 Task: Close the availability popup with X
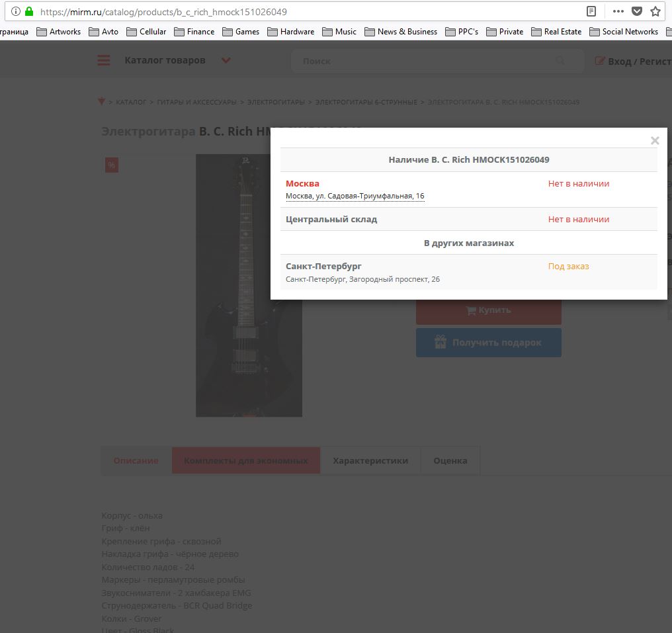pyautogui.click(x=655, y=141)
